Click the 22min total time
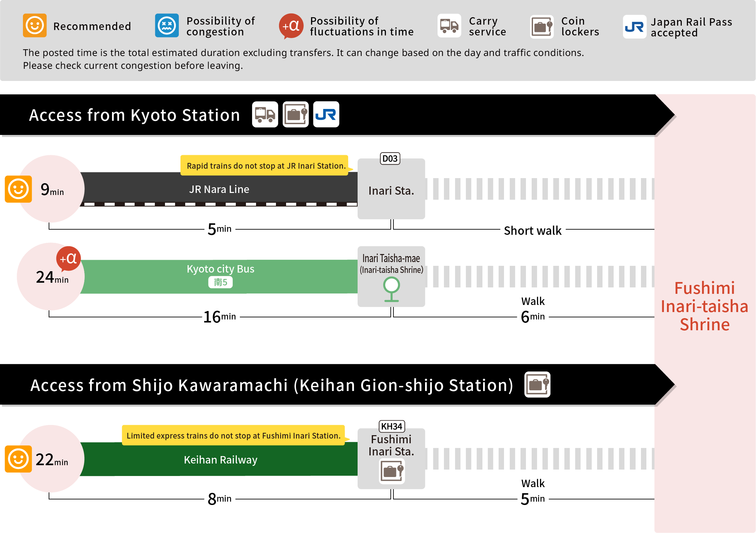The image size is (756, 533). point(52,460)
